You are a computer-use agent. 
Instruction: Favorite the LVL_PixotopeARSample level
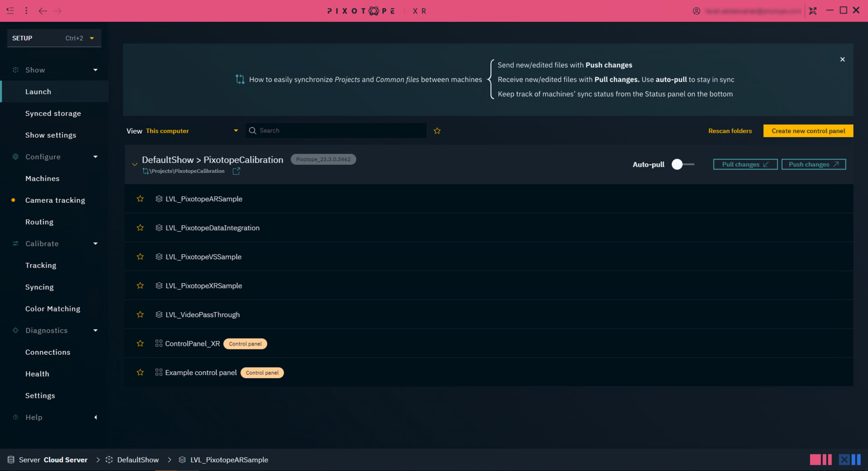(x=140, y=199)
